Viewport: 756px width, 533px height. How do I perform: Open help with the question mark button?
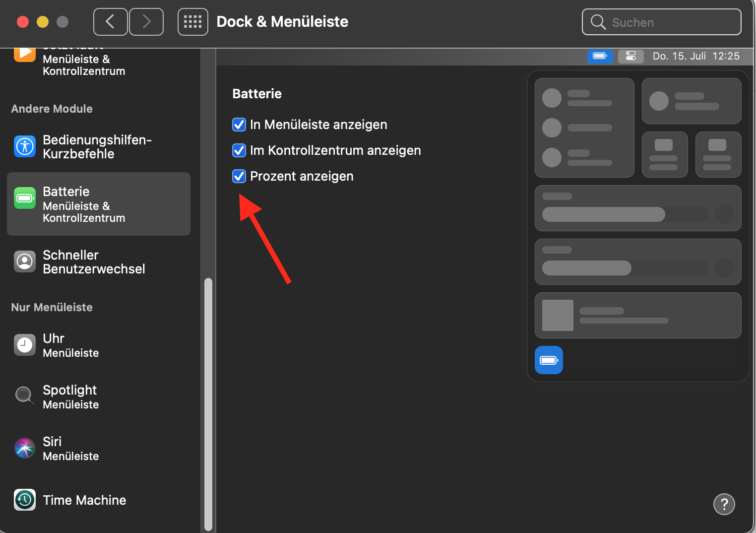[x=724, y=504]
